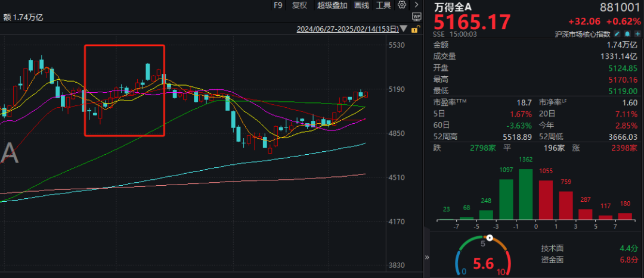Select the 画线 drawing tool
Screen dimensions: 644x278
361,5
